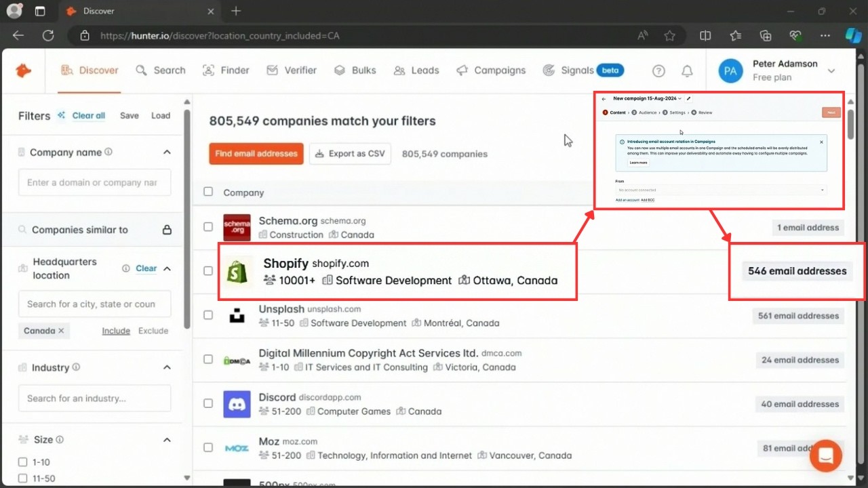The image size is (868, 488).
Task: Click the DMCA company logo
Action: click(x=237, y=361)
